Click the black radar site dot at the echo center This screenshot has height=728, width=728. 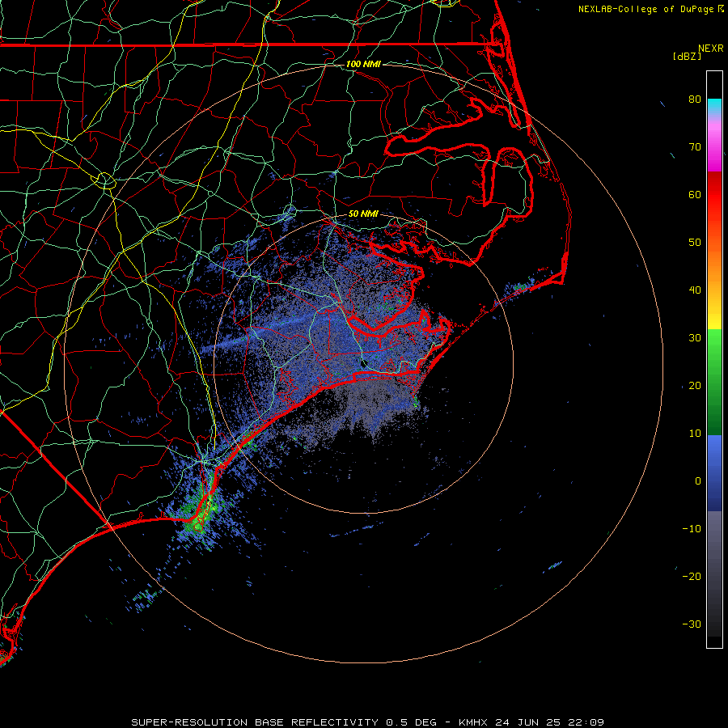click(364, 363)
